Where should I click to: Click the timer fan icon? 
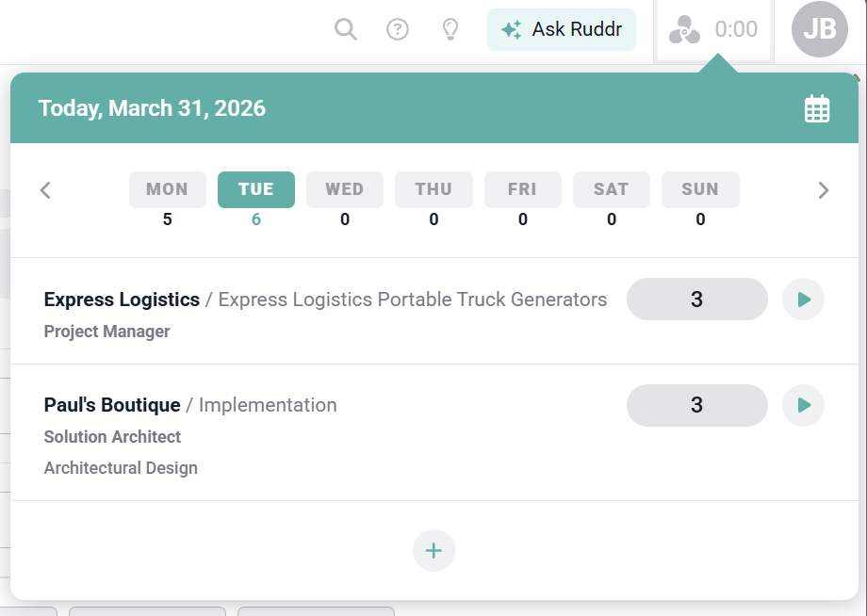(x=684, y=30)
